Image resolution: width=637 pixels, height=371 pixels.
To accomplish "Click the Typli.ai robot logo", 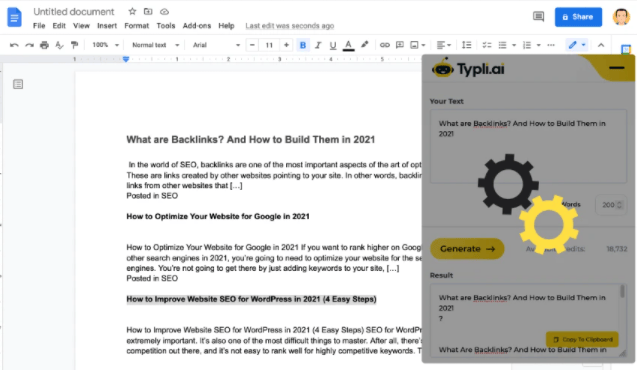I will pyautogui.click(x=442, y=68).
